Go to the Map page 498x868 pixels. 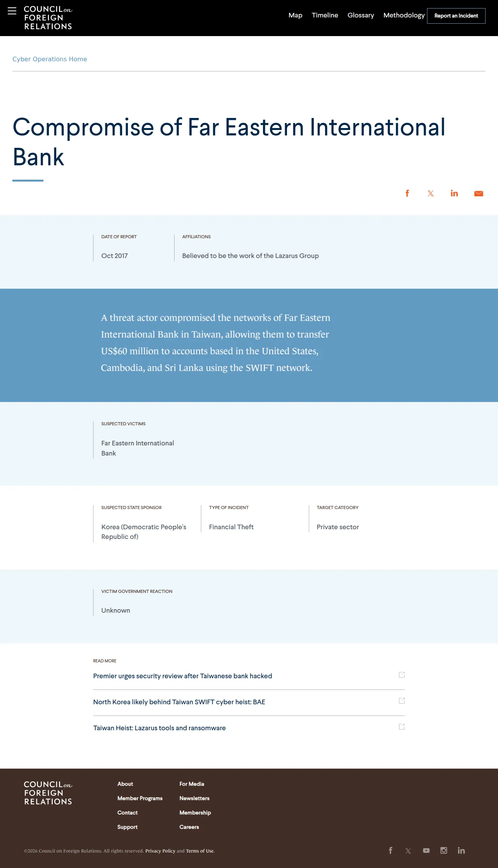click(x=296, y=15)
